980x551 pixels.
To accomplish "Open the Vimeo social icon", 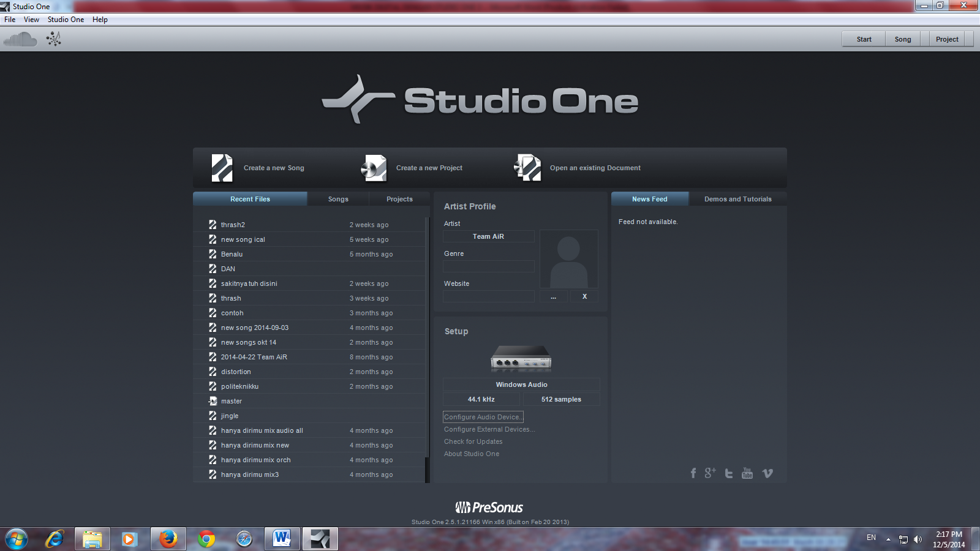I will (x=767, y=473).
